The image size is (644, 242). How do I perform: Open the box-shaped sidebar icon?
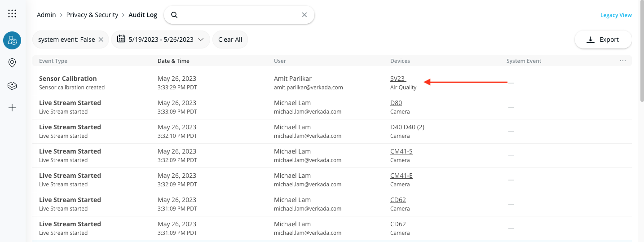(12, 85)
